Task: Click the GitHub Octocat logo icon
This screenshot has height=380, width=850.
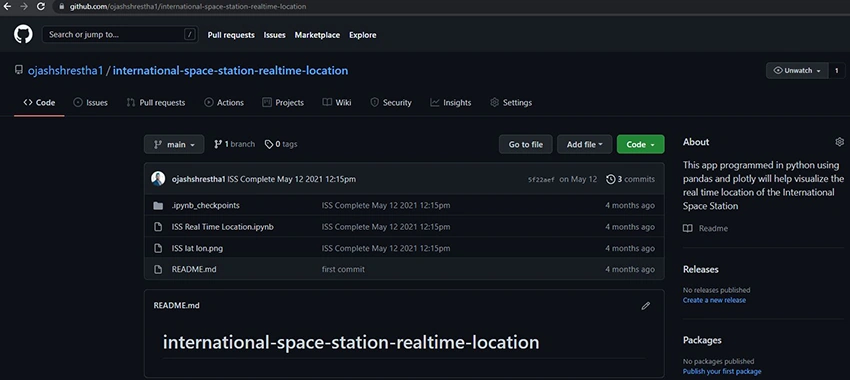Action: (23, 35)
